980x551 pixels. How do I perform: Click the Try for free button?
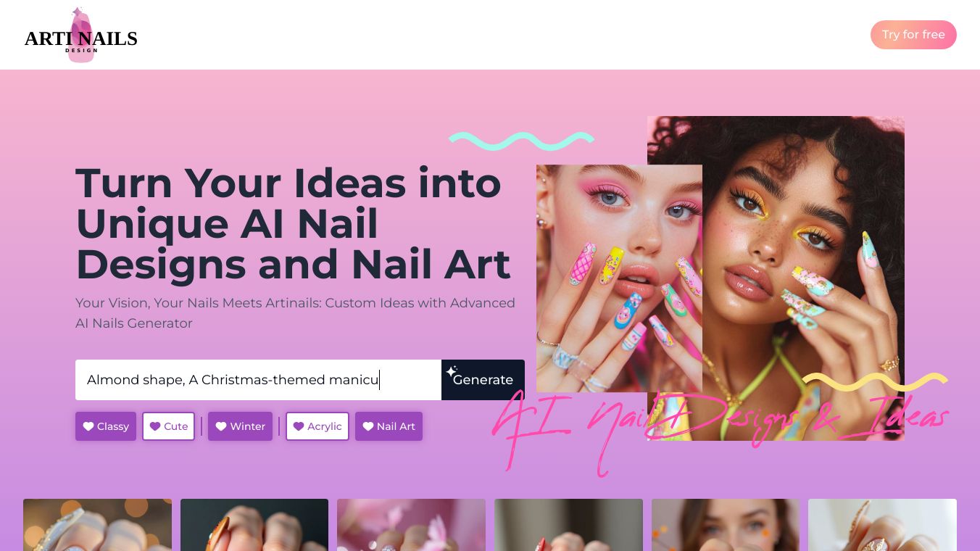[913, 35]
